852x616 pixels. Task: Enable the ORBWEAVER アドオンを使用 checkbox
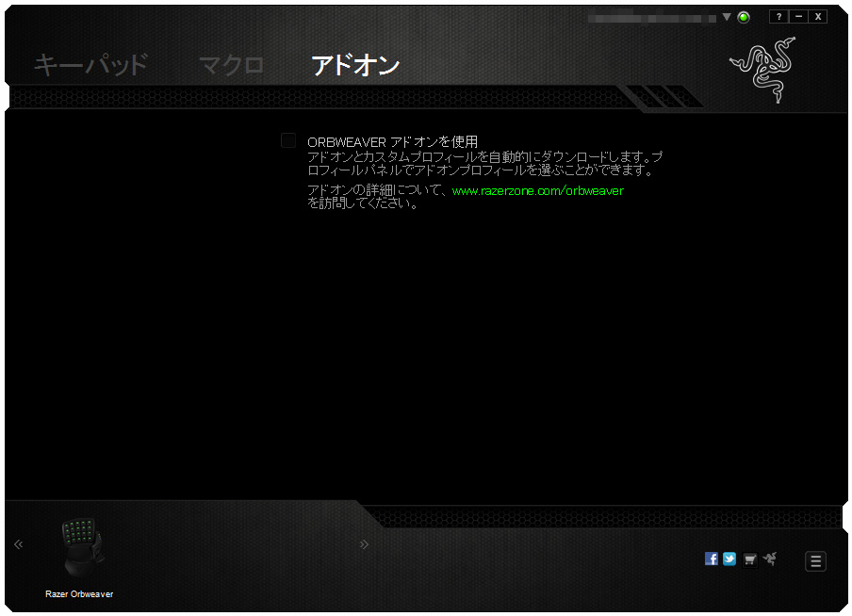[x=288, y=140]
